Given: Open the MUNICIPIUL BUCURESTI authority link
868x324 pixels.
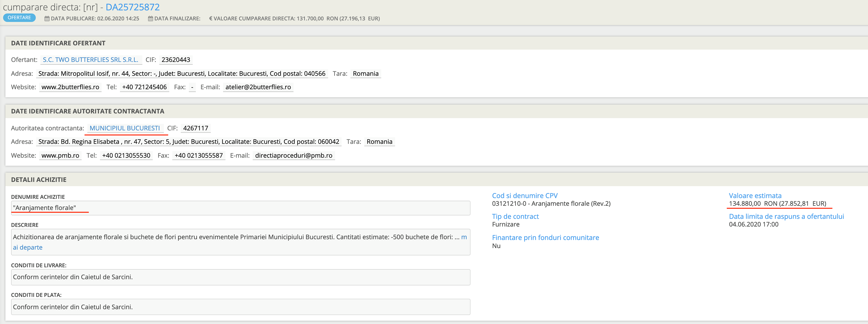Looking at the screenshot, I should (x=125, y=128).
